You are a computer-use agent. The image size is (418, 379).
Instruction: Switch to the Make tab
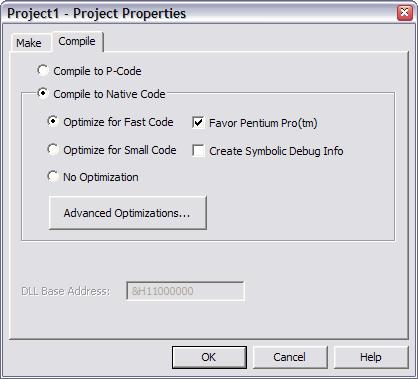tap(29, 43)
